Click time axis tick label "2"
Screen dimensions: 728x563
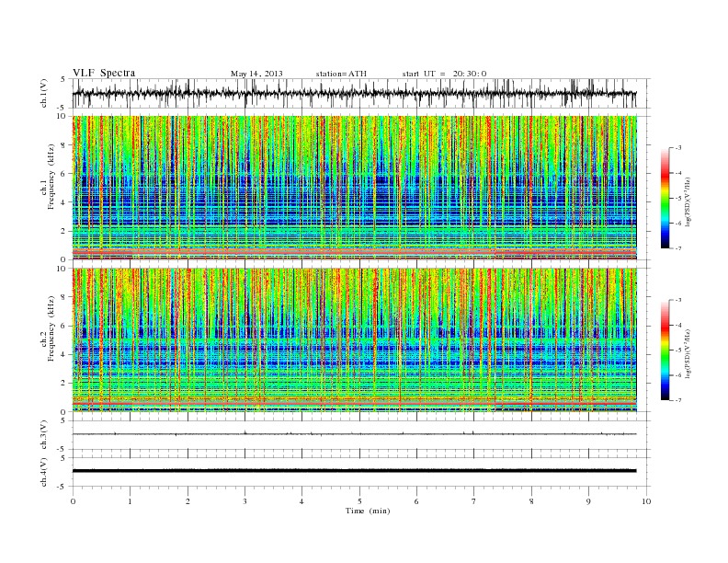(188, 501)
